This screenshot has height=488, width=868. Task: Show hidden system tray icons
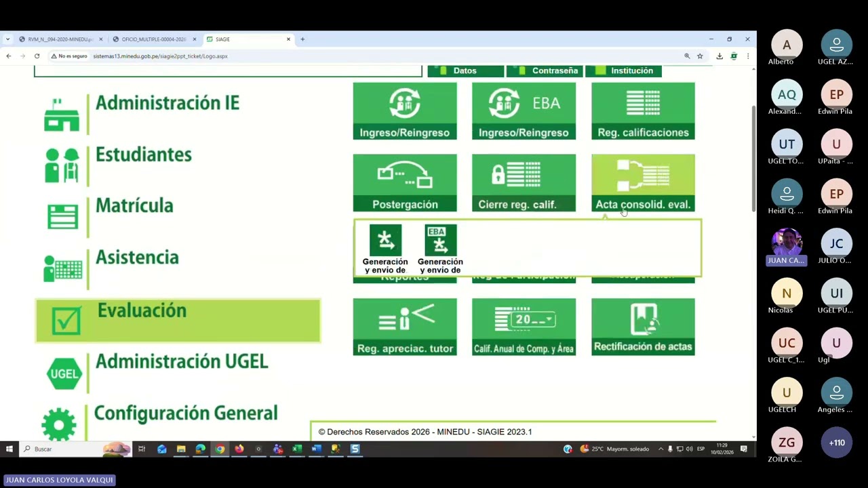[660, 449]
